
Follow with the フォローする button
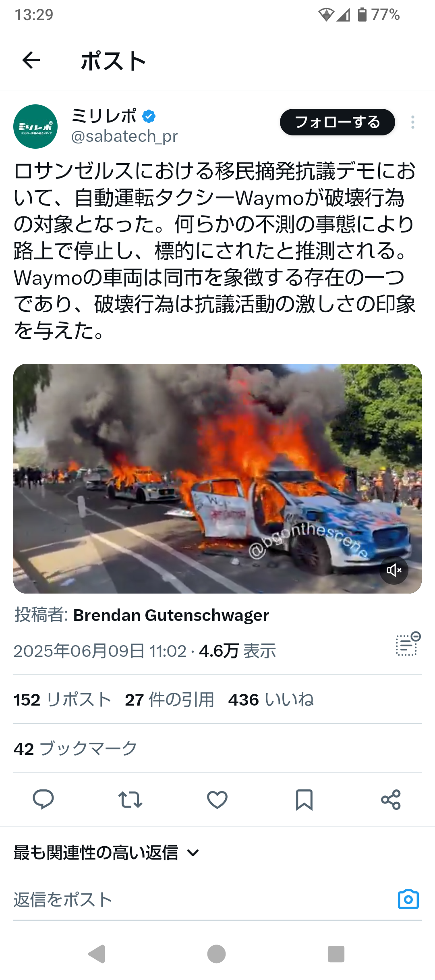338,122
